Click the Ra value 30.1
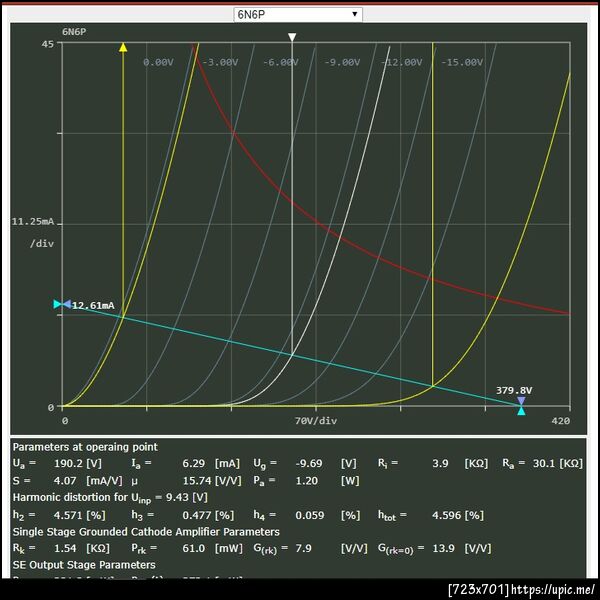600x600 pixels. pos(544,463)
